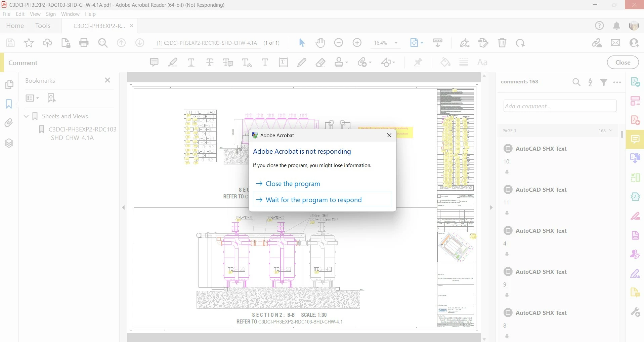
Task: Select the Highlight text tool
Action: coord(173,62)
